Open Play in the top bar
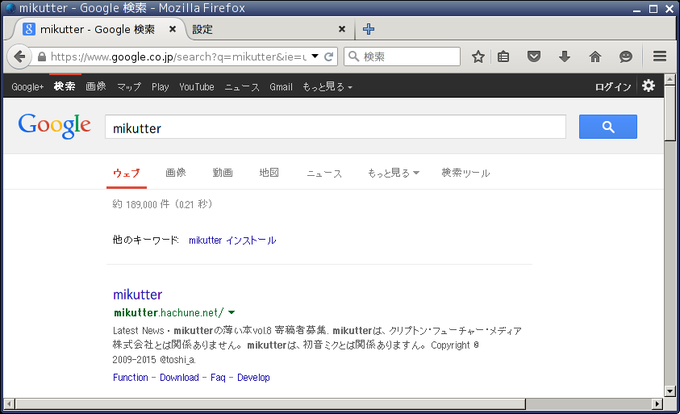Screen dimensions: 680x414 point(160,87)
